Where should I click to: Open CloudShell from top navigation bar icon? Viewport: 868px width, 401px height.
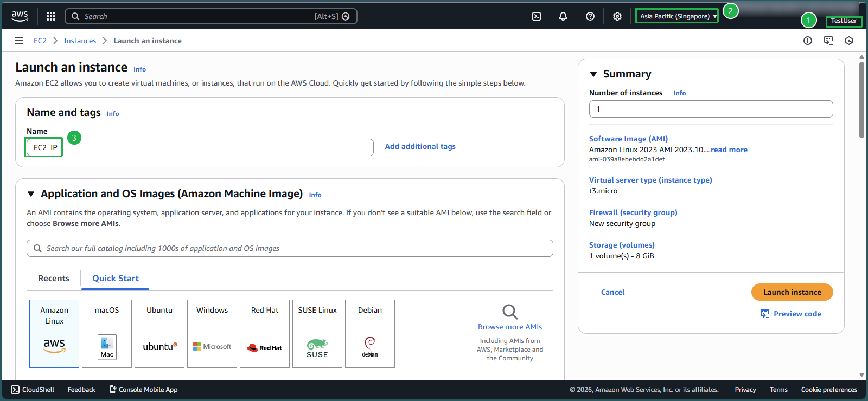pos(537,16)
